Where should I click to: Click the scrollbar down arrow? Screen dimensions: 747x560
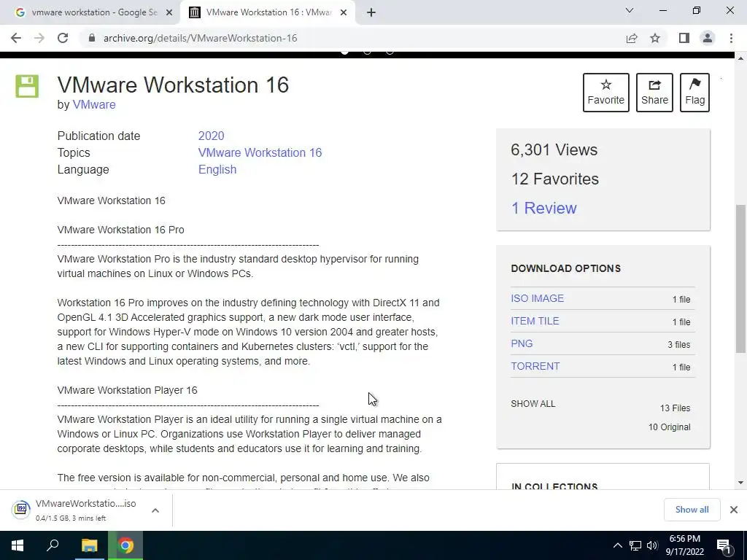point(740,483)
